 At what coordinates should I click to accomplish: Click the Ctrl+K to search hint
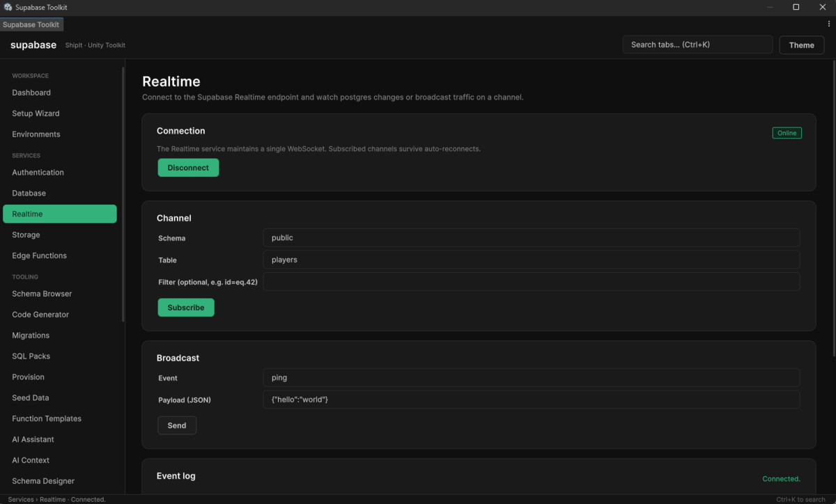(x=800, y=499)
